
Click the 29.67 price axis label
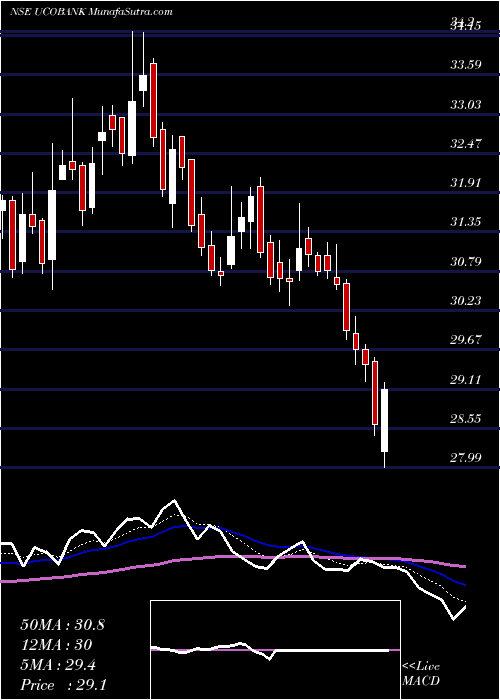point(466,340)
